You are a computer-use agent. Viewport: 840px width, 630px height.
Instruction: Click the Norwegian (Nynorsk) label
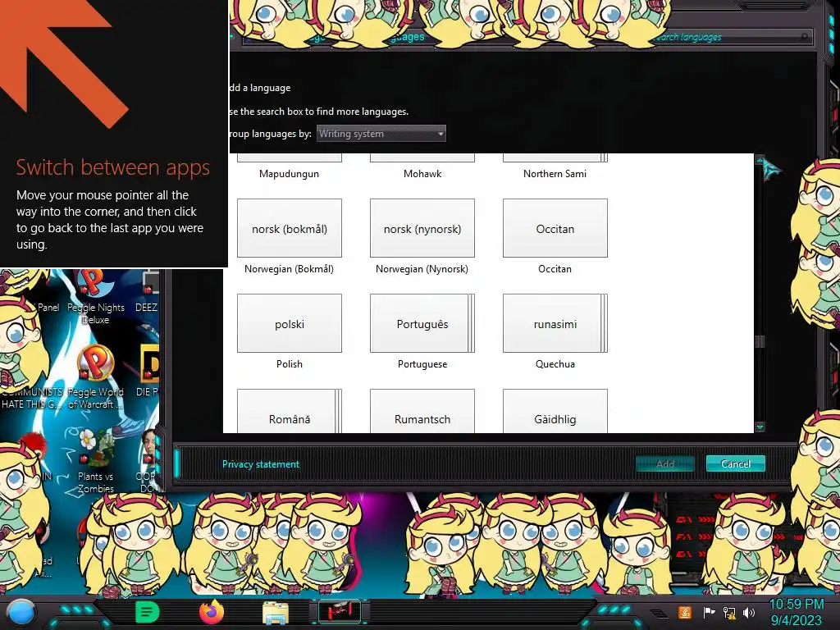(422, 269)
